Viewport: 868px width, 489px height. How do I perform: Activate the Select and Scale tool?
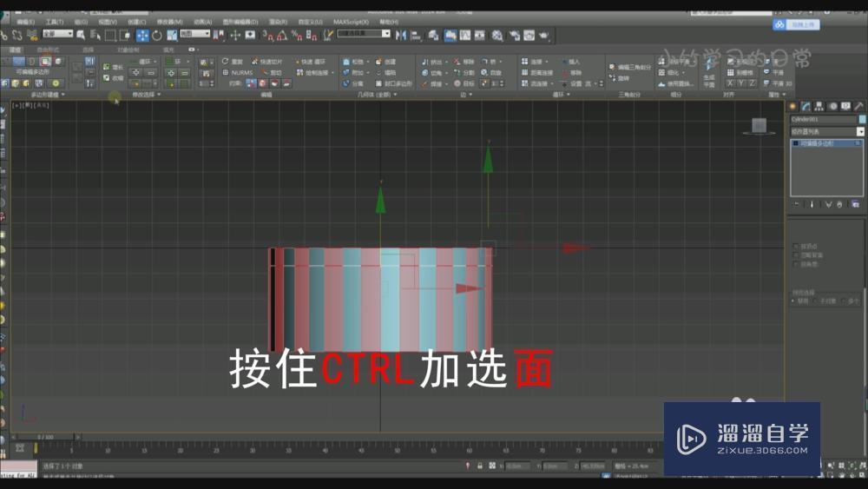click(172, 36)
